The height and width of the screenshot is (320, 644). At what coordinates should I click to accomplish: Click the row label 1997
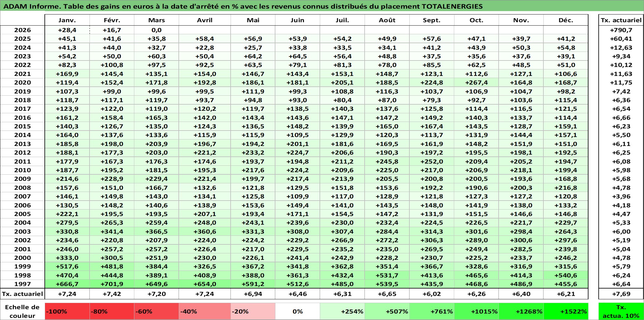coord(23,284)
